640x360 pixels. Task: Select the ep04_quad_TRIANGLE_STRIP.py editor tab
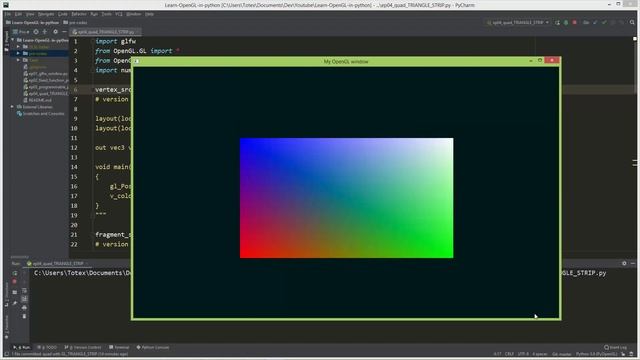point(105,31)
